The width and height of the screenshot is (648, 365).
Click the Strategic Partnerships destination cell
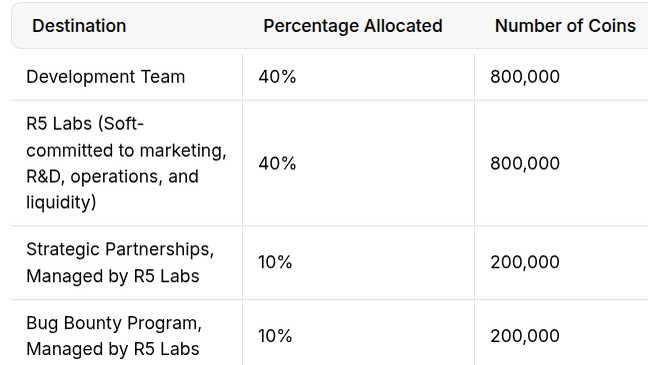[126, 263]
